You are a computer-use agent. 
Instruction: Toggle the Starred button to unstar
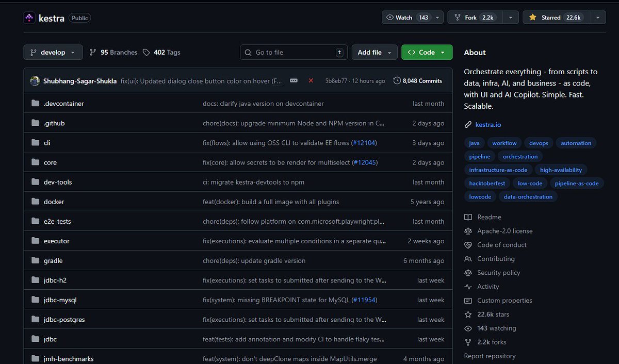pos(556,18)
